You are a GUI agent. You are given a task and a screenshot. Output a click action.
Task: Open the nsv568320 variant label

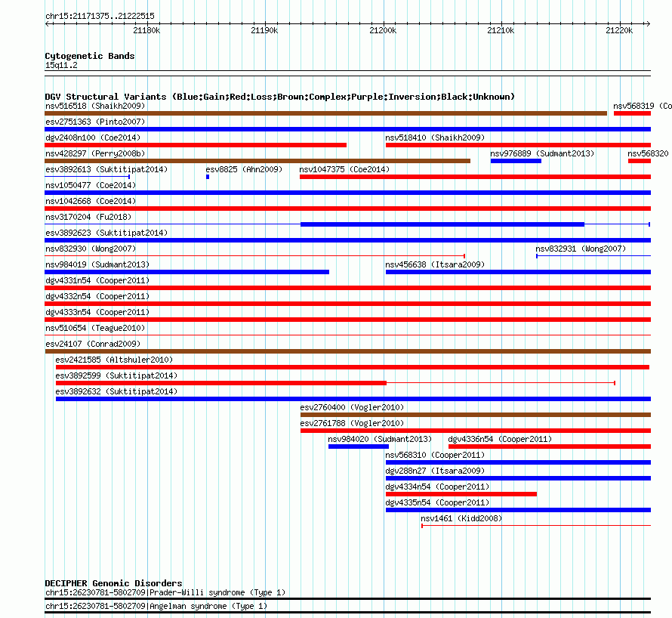point(648,153)
